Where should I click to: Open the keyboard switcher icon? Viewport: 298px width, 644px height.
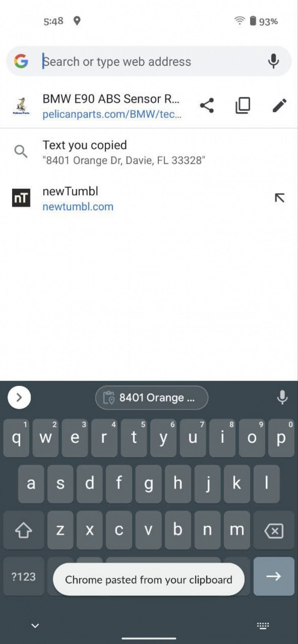coord(263,626)
